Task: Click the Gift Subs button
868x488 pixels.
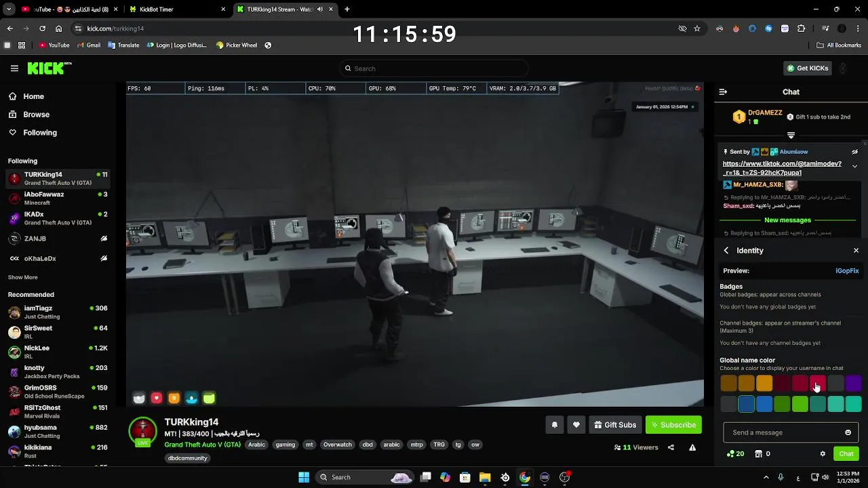Action: click(x=615, y=425)
